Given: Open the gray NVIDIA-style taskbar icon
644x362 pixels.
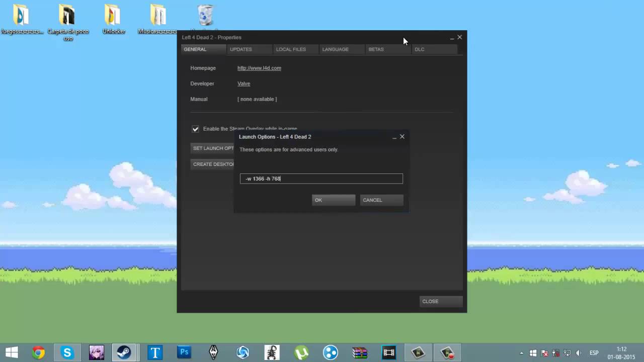Looking at the screenshot, I should 418,352.
